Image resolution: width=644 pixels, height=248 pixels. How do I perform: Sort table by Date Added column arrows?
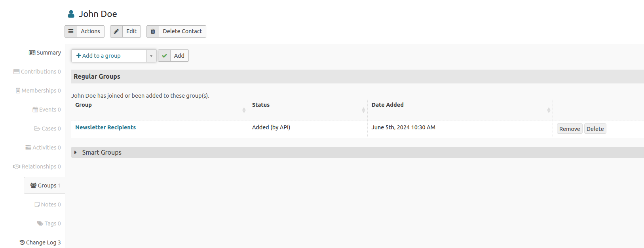click(x=549, y=110)
